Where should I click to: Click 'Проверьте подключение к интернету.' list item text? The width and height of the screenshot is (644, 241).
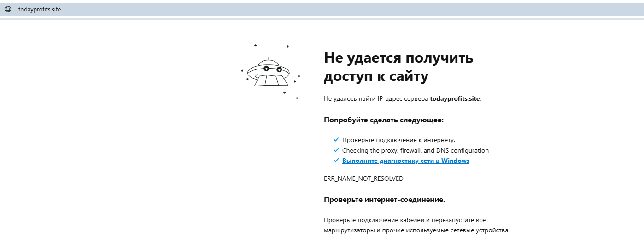pos(398,140)
